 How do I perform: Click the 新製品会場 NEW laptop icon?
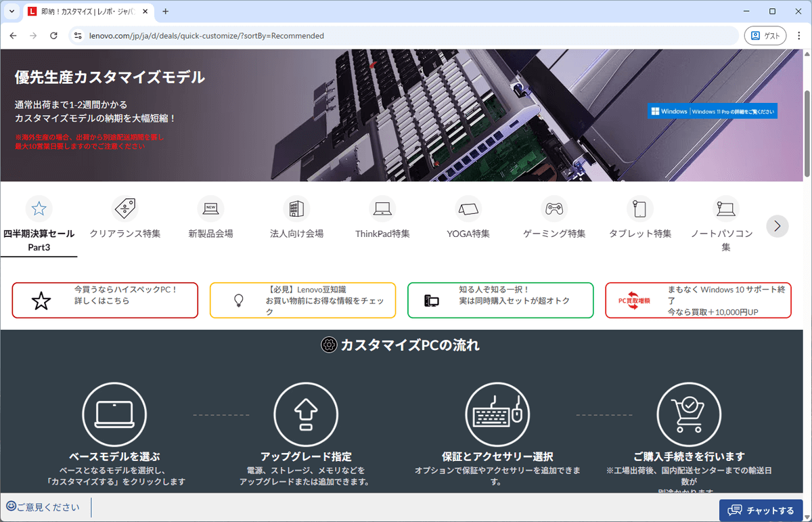(210, 209)
